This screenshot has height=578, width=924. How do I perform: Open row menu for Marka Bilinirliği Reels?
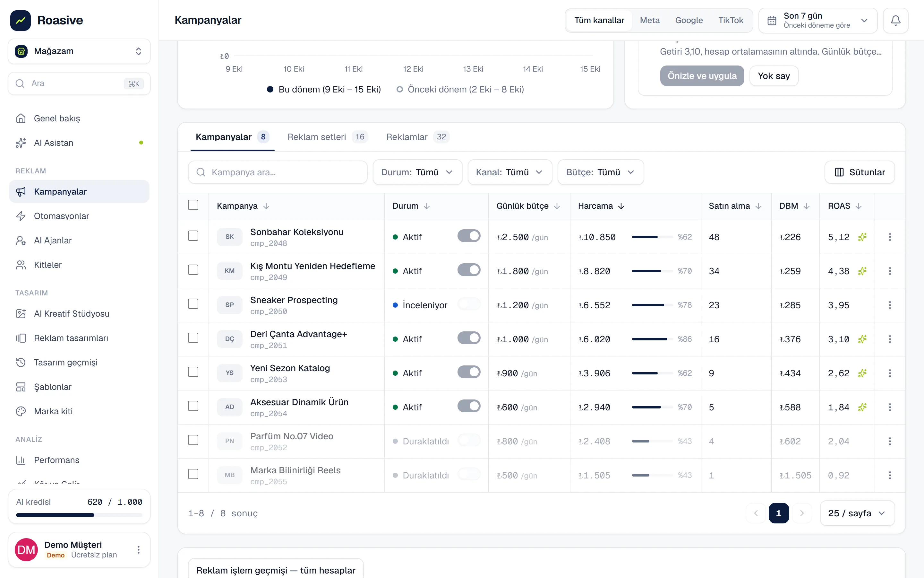890,475
